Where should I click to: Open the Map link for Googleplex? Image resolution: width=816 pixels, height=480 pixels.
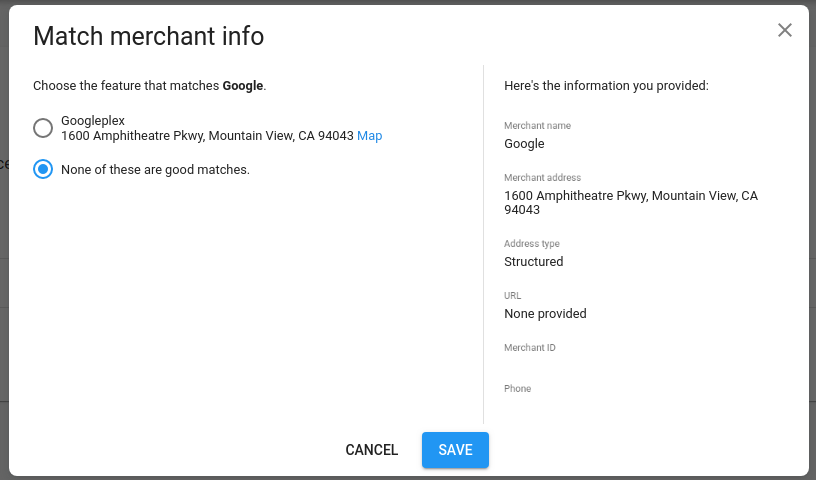[369, 136]
